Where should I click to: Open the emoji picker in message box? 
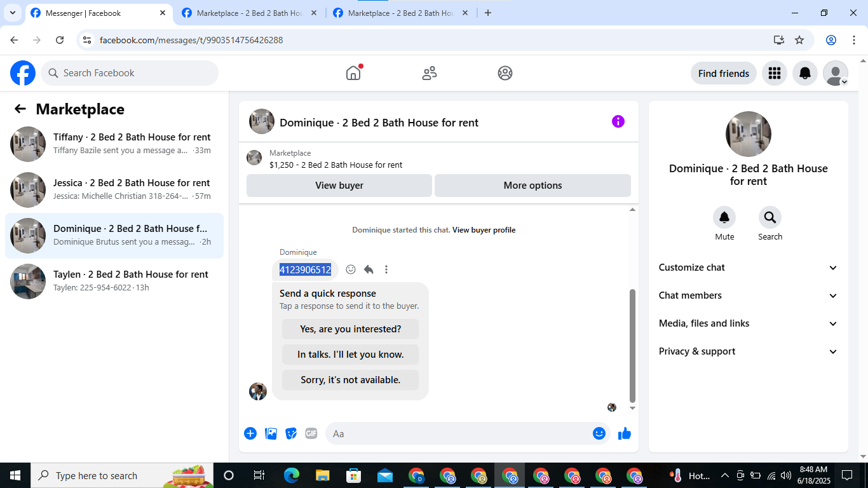point(599,433)
